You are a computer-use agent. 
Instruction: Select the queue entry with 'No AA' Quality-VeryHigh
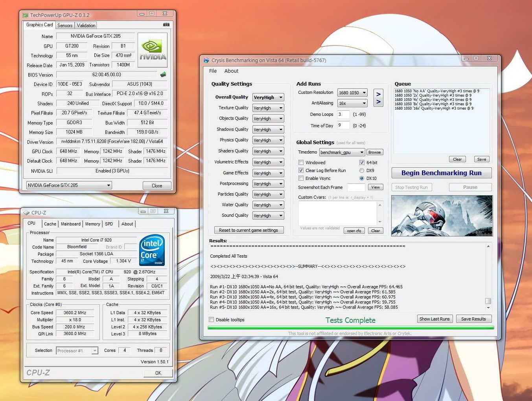437,91
